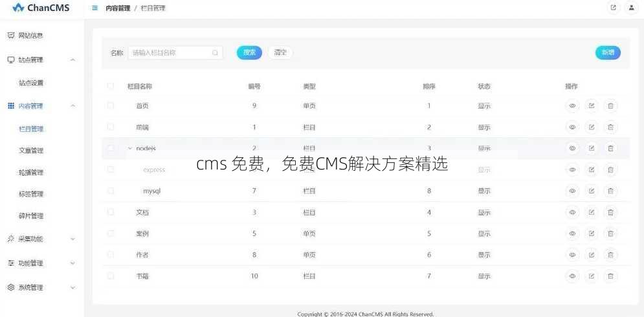Viewport: 644px width, 317px height.
Task: Tick the checkbox for mysql row
Action: 111,191
